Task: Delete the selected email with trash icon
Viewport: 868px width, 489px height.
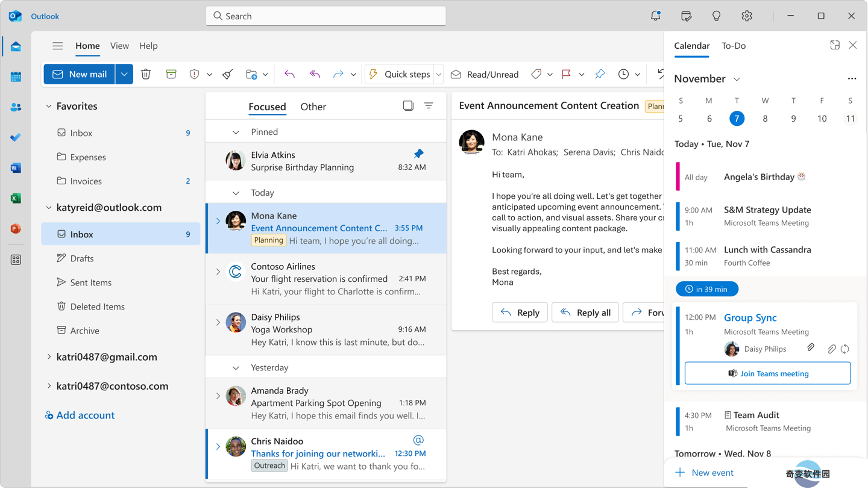Action: pyautogui.click(x=146, y=74)
